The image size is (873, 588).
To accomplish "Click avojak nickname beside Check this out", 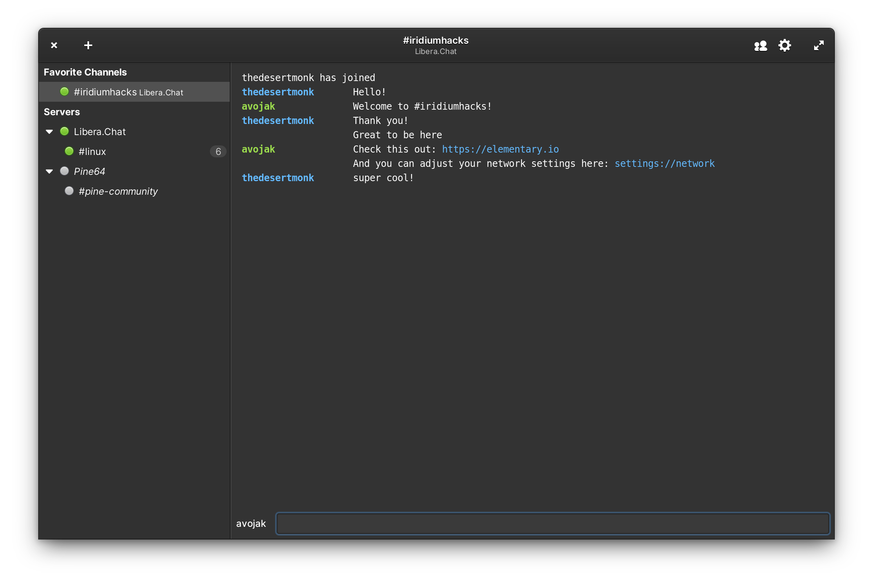I will (x=258, y=149).
